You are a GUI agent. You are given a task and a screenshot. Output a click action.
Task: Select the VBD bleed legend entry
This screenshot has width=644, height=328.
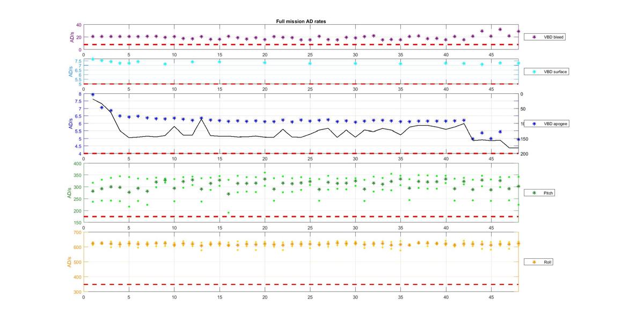coord(545,37)
